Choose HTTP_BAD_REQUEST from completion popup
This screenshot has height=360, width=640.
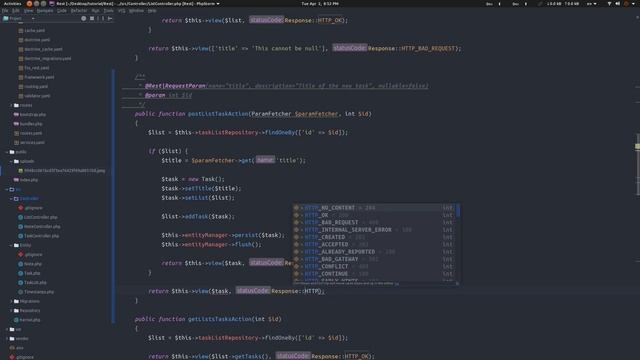click(374, 222)
